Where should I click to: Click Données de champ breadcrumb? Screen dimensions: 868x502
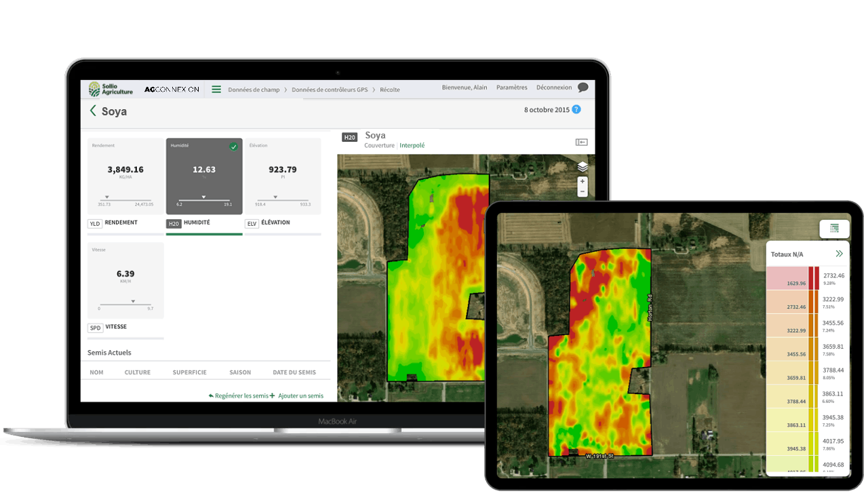[x=254, y=90]
